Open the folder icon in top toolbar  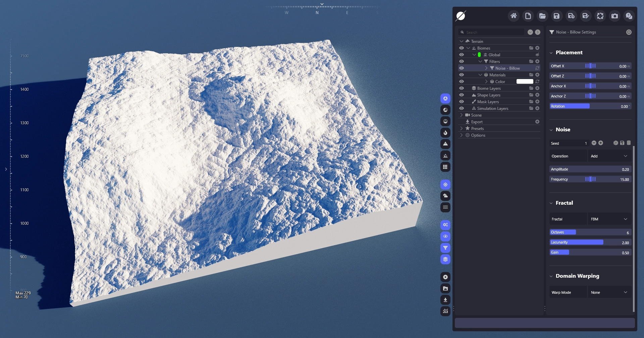(x=542, y=16)
